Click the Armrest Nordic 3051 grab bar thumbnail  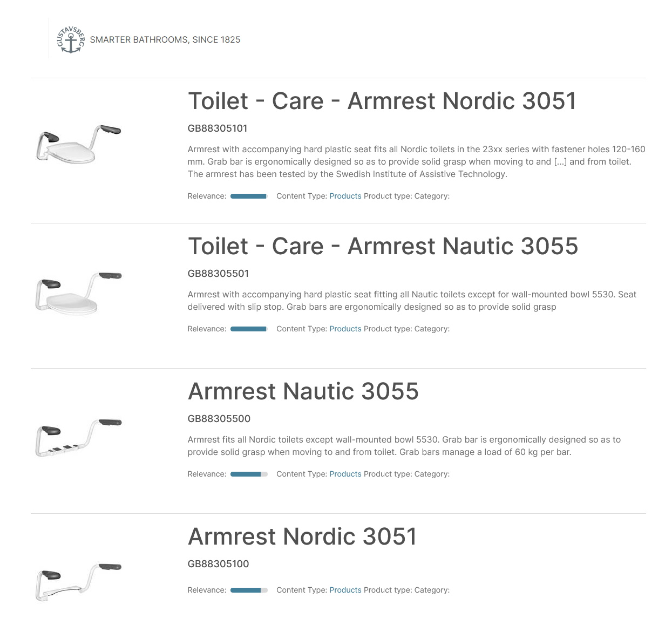pos(79,582)
